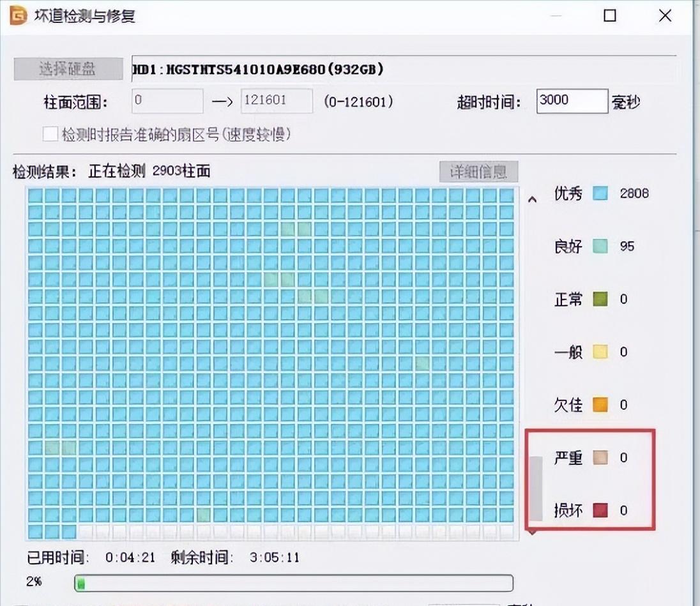Screen dimensions: 700x606
Task: Click the 欠佳 (Poor) orange legend swatch
Action: point(601,405)
